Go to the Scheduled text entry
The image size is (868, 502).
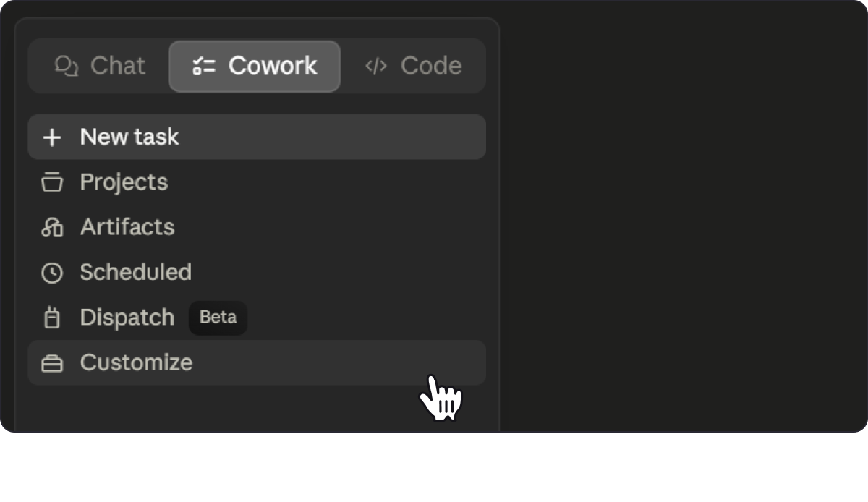(136, 272)
